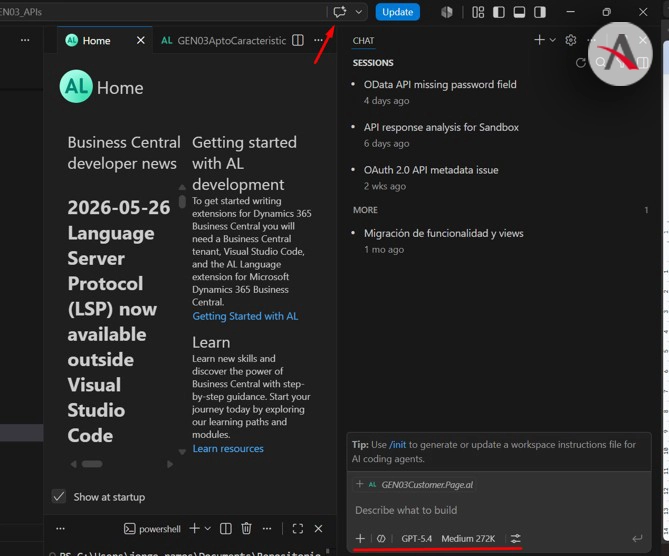This screenshot has height=556, width=669.
Task: Open session OData API missing password field
Action: click(x=440, y=84)
